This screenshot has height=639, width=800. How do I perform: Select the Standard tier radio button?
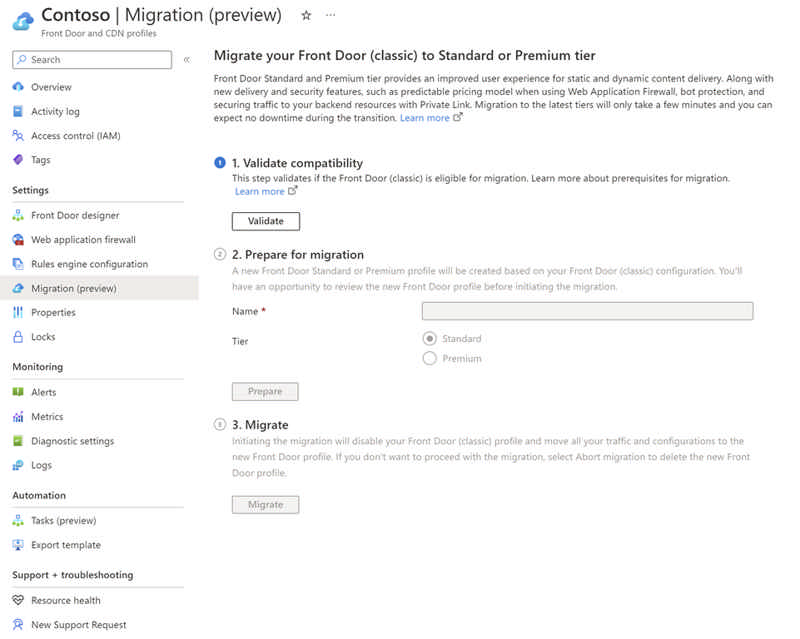coord(430,338)
